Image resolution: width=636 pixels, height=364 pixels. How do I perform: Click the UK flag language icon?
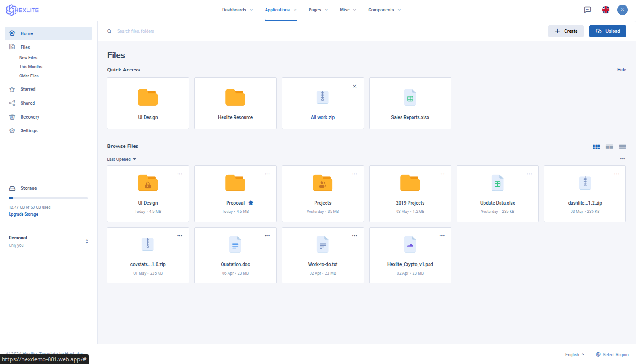click(605, 10)
